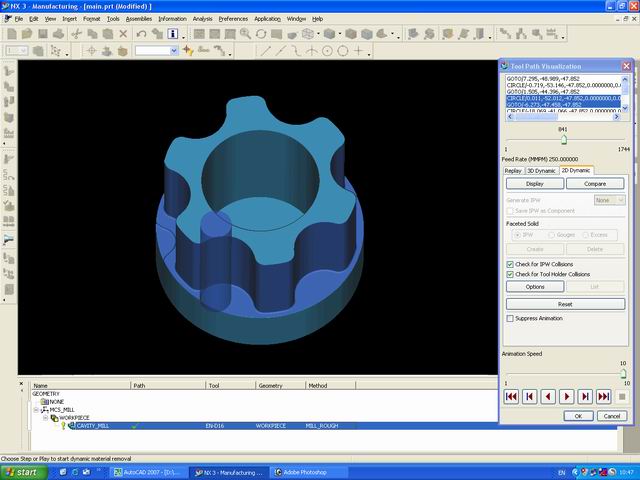Click the Rotate view toolbar icon
Image resolution: width=640 pixels, height=480 pixels.
point(261,33)
